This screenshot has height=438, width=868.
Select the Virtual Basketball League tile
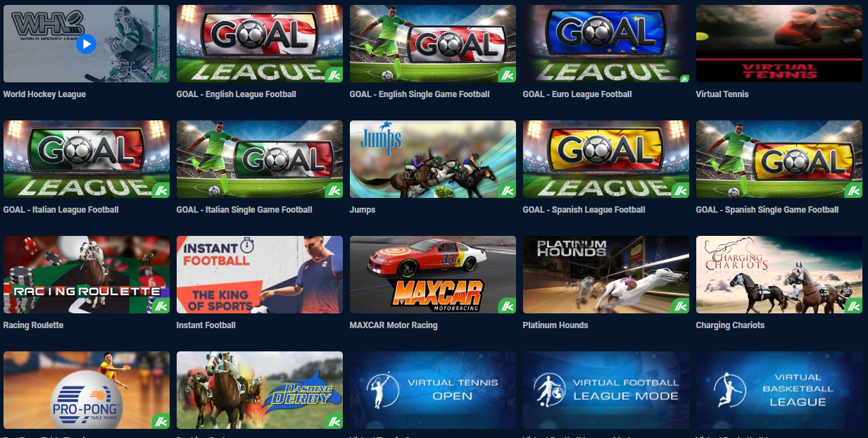tap(779, 390)
